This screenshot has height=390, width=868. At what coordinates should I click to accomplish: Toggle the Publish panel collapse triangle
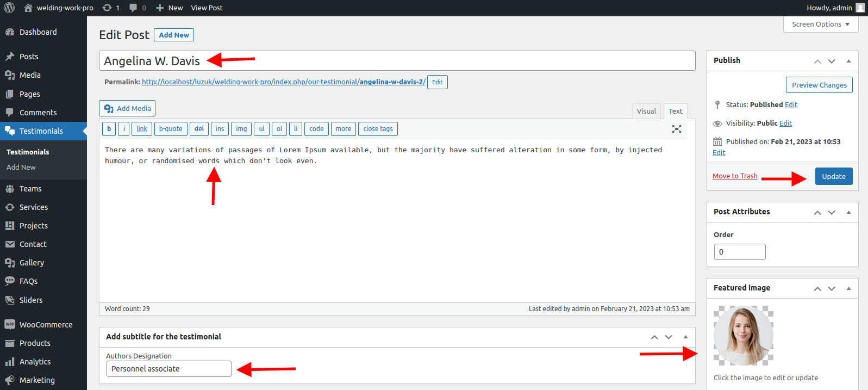[848, 61]
